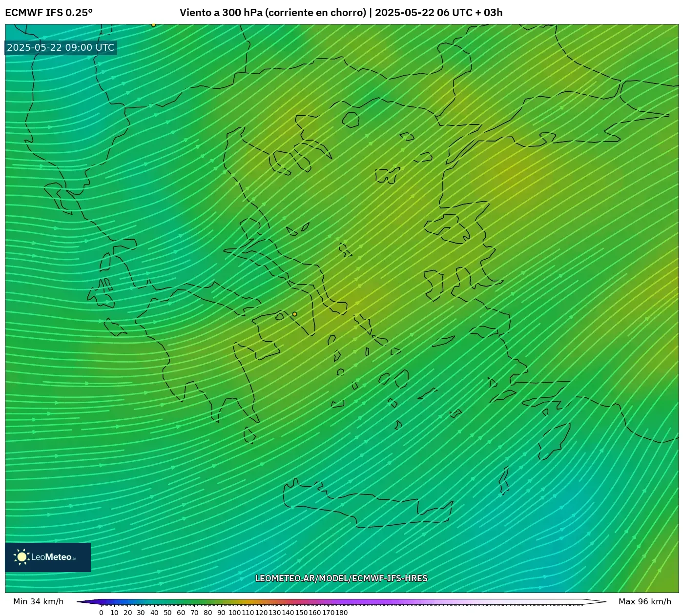Click the LeoMeteo logo badge
This screenshot has height=616, width=683.
(x=48, y=557)
